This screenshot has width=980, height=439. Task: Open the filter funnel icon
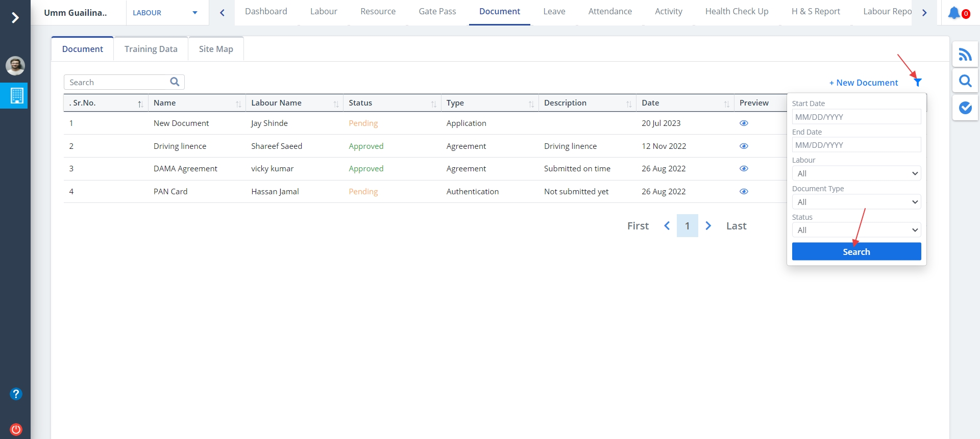[x=918, y=83]
